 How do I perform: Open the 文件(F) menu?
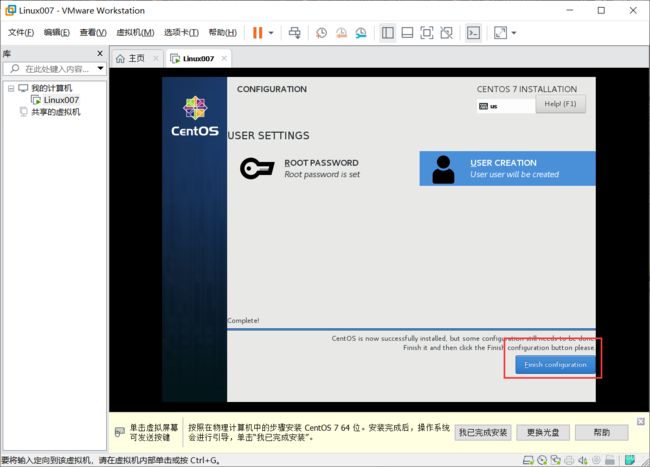(x=21, y=32)
